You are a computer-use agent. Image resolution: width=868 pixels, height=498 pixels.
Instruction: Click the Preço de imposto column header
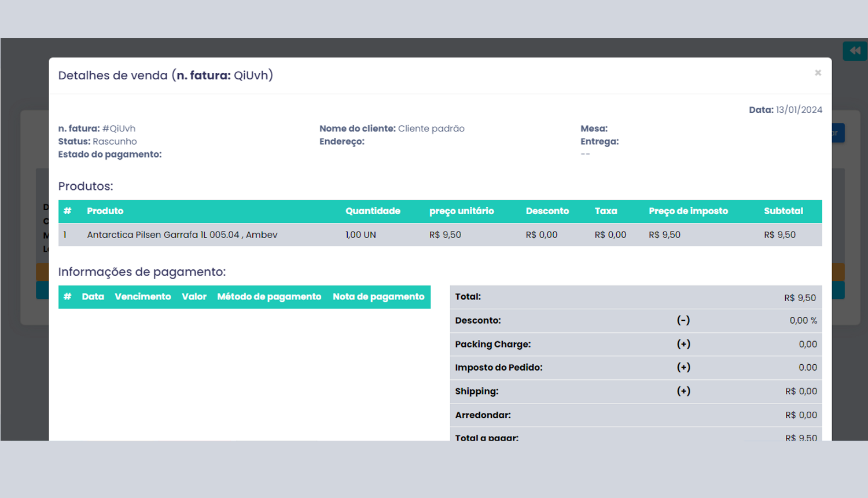(688, 211)
